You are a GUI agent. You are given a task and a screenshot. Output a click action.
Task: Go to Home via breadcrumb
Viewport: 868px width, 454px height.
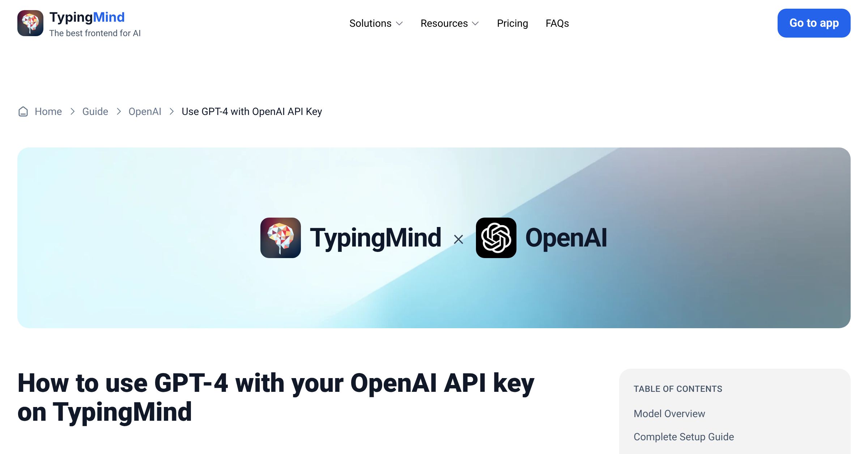coord(48,112)
